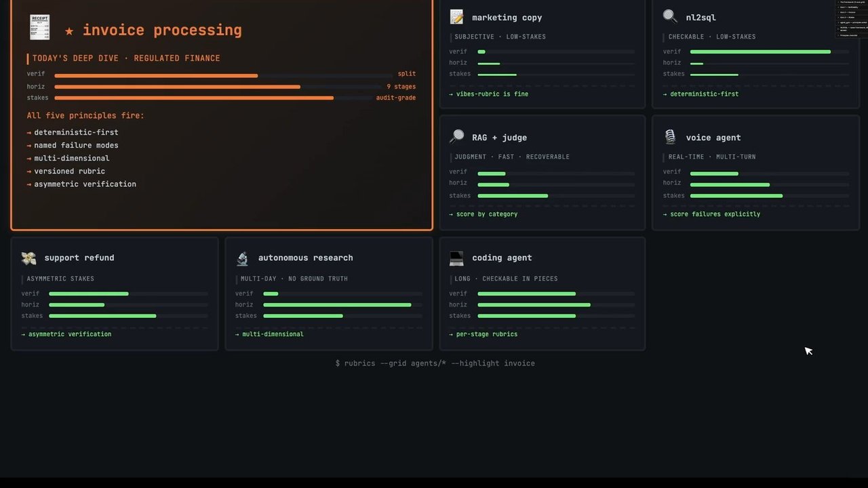Screen dimensions: 868x488
Task: Open the 'vibes-rubric is fine' link
Action: point(488,94)
